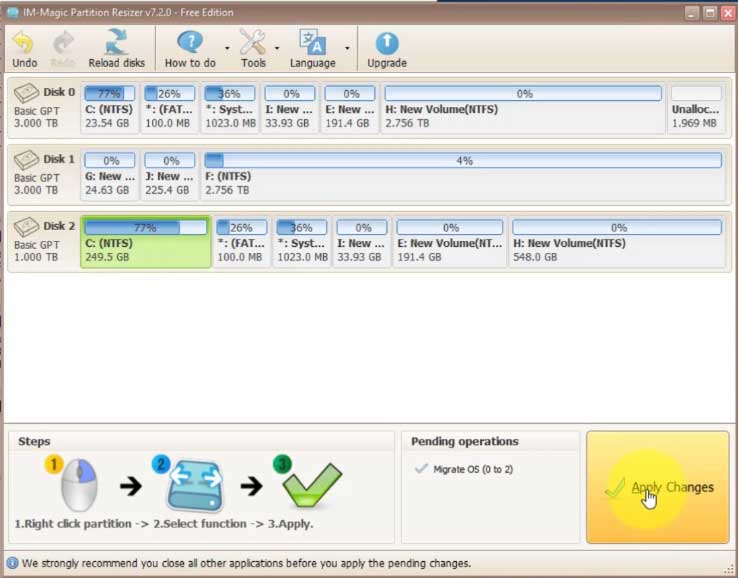Screen dimensions: 738x578
Task: Select Disk 0 C: (NTFS) 23.54 GB partition
Action: click(x=109, y=108)
